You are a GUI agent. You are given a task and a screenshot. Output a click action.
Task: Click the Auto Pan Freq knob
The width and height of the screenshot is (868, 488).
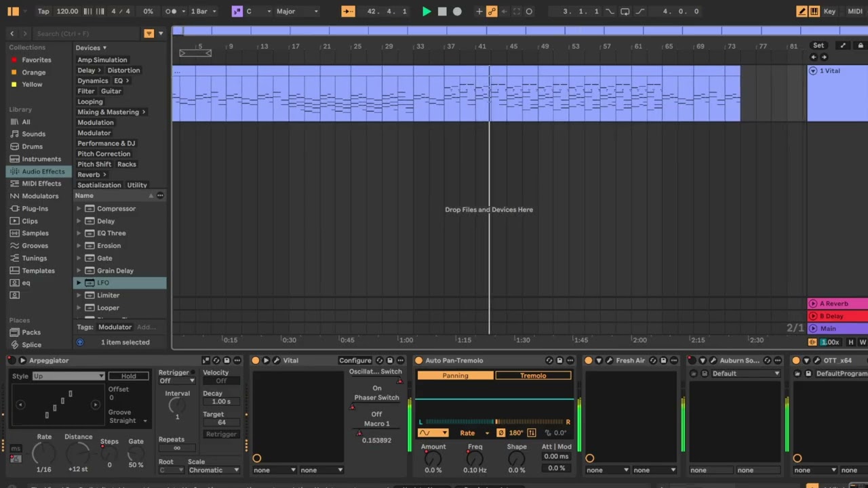475,459
